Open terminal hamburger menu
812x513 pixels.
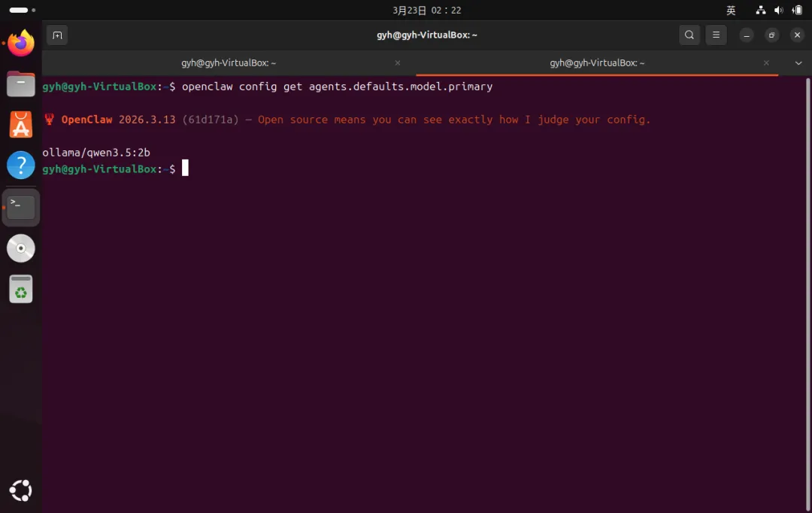717,35
